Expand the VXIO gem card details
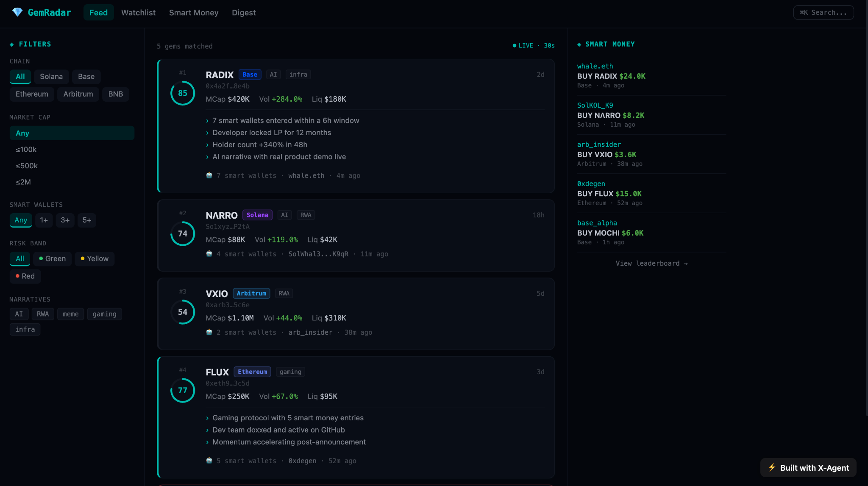Image resolution: width=868 pixels, height=486 pixels. coord(356,314)
